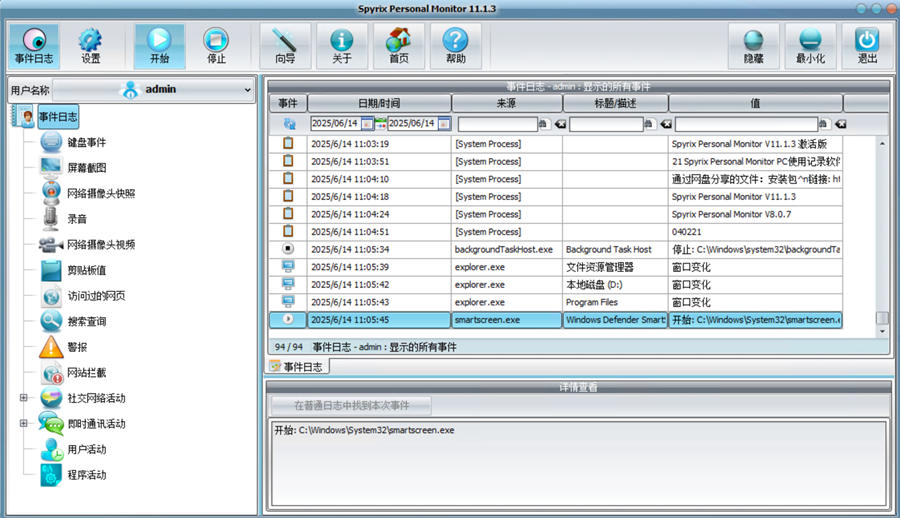Expand the 社交网络活动 tree node

pos(24,397)
